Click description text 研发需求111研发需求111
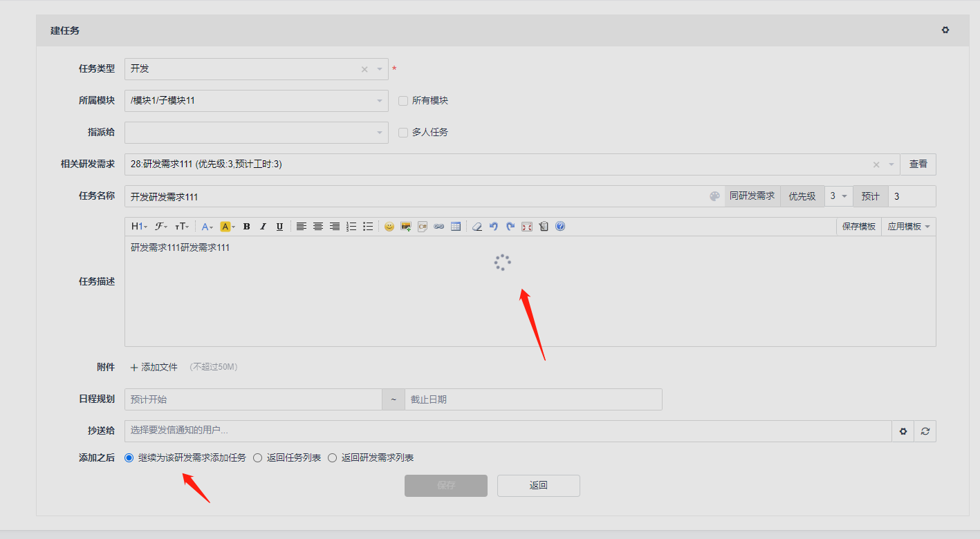980x539 pixels. click(181, 247)
